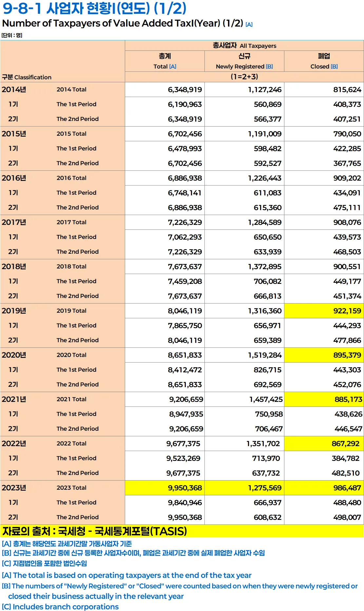
Task: Select newly registered value 1,519,284
Action: coord(265,355)
